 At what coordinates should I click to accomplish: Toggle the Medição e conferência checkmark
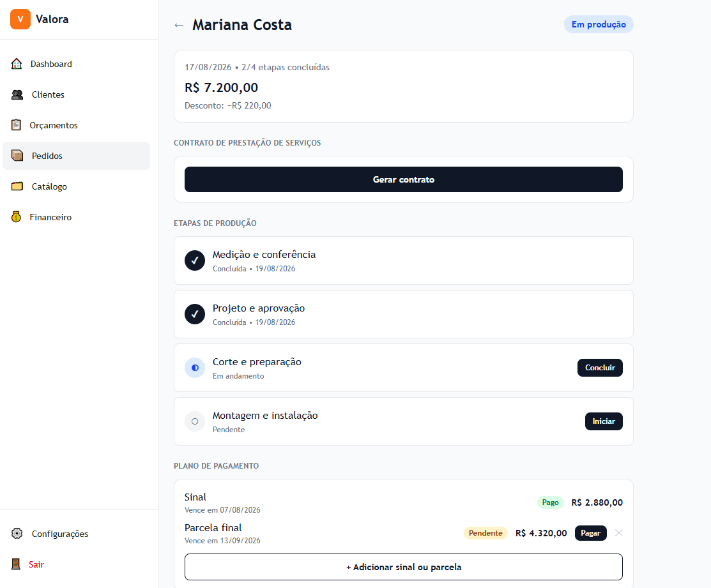tap(195, 260)
